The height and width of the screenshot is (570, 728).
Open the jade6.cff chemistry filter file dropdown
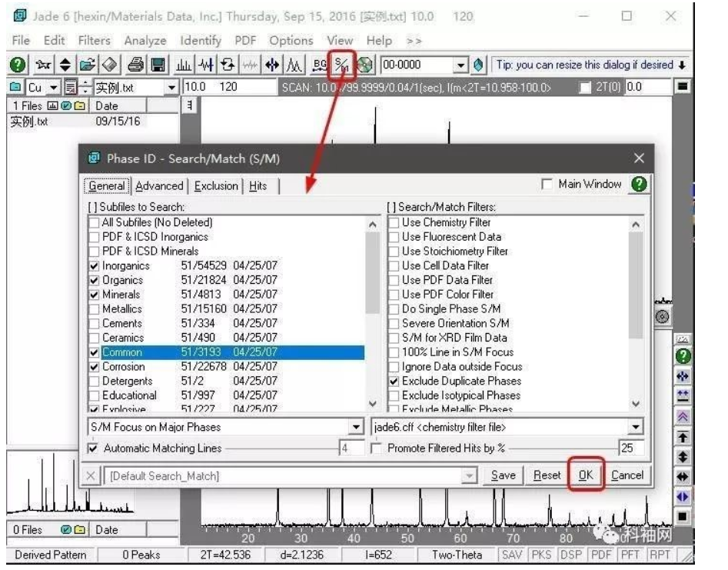(x=636, y=427)
